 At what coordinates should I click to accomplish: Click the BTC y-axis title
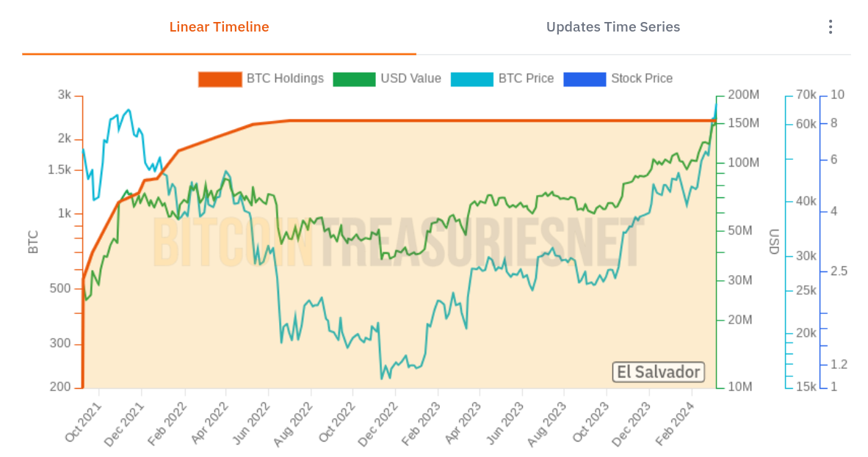(x=33, y=242)
